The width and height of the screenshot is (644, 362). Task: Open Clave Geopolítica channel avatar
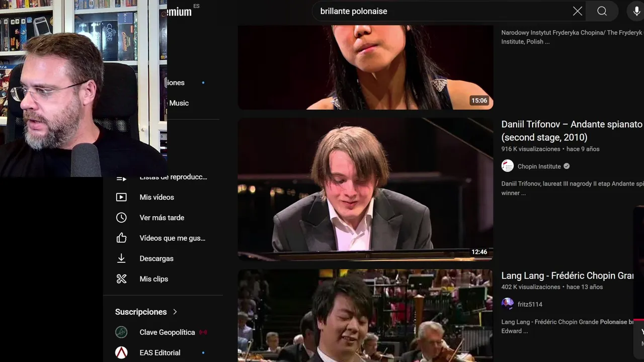(x=121, y=332)
